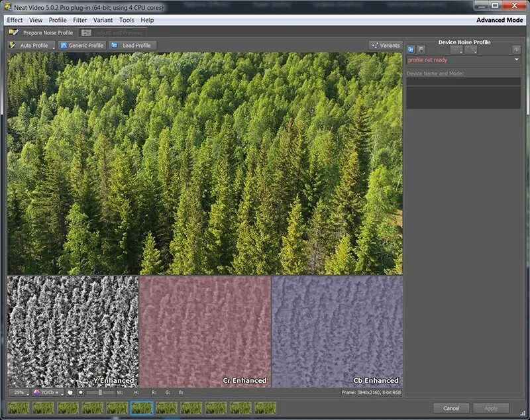Click the Neat Video title bar icon
Screen dimensions: 530x420
pyautogui.click(x=7, y=7)
